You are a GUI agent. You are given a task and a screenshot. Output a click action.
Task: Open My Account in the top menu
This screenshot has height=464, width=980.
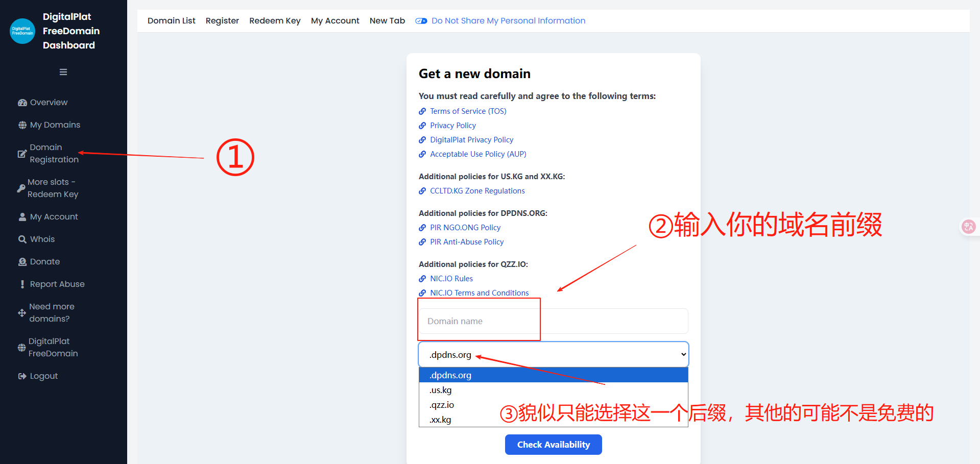click(335, 21)
